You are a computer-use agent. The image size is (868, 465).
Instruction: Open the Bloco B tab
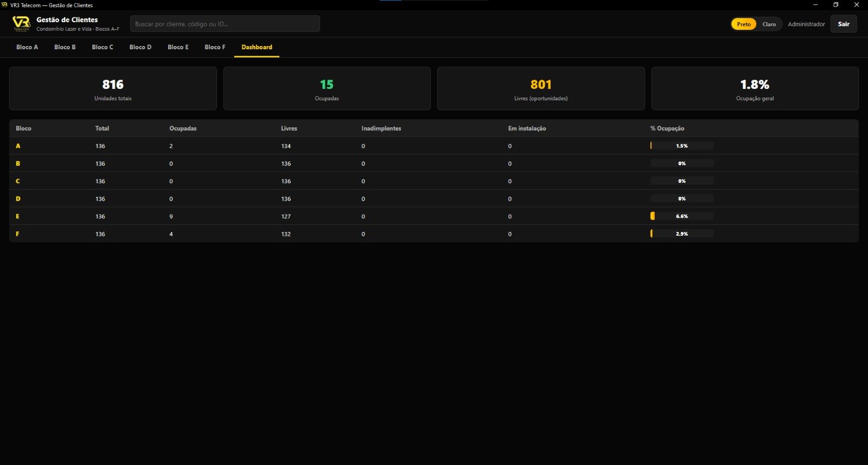65,47
